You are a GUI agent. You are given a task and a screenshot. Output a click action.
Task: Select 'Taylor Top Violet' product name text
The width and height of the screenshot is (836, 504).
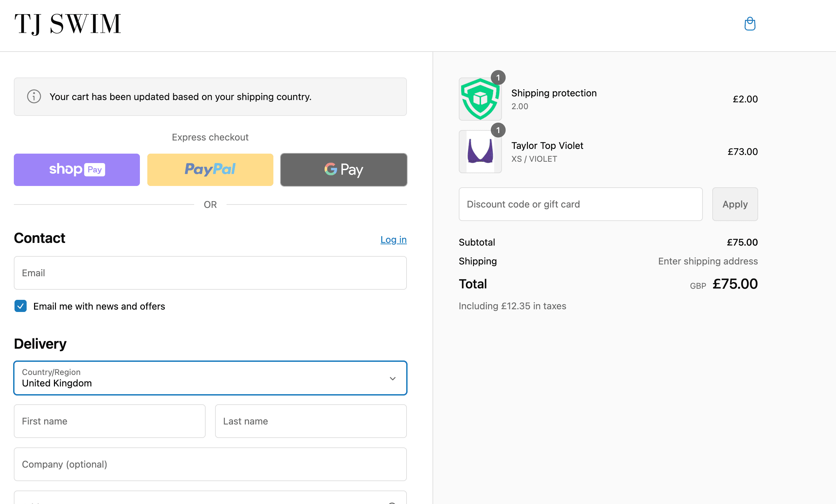point(547,146)
